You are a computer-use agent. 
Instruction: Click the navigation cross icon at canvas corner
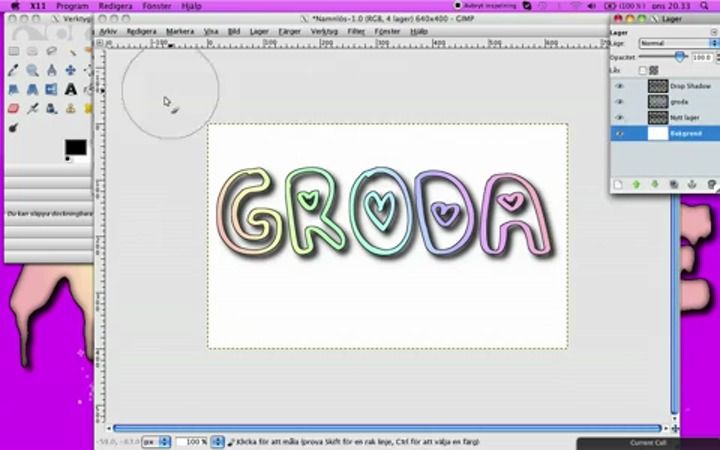coord(675,428)
